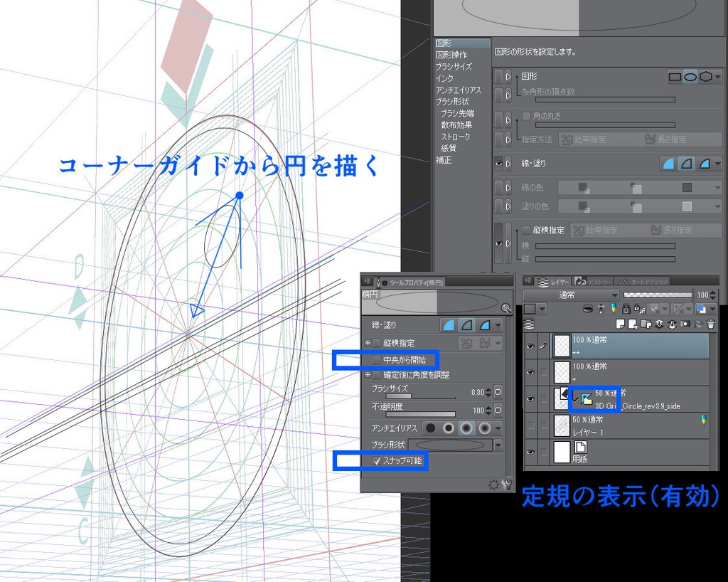This screenshot has width=728, height=582.
Task: Create a new raster layer in Layers palette
Action: point(621,324)
